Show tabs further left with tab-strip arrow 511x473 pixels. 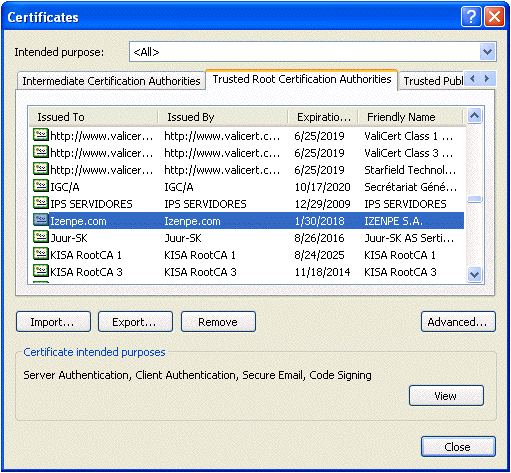tap(472, 79)
